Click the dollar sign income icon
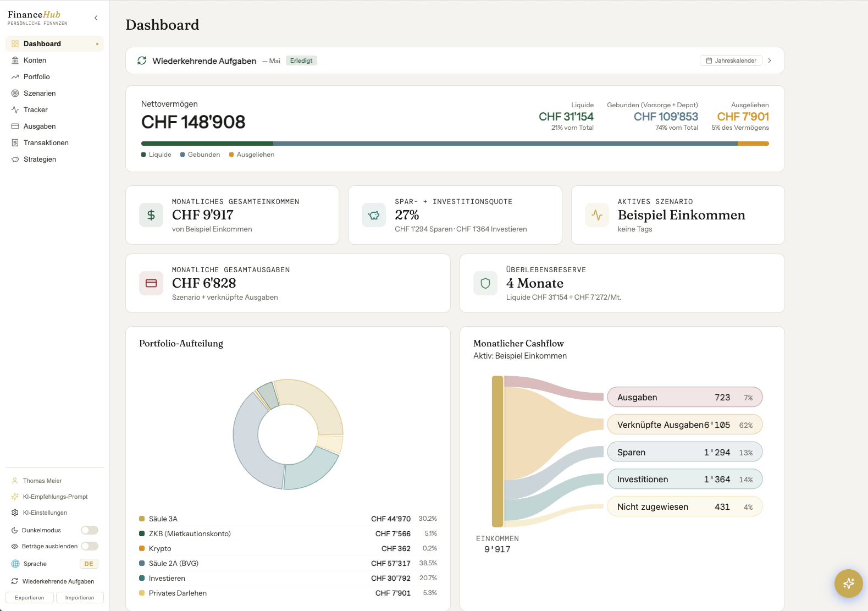 pyautogui.click(x=151, y=215)
